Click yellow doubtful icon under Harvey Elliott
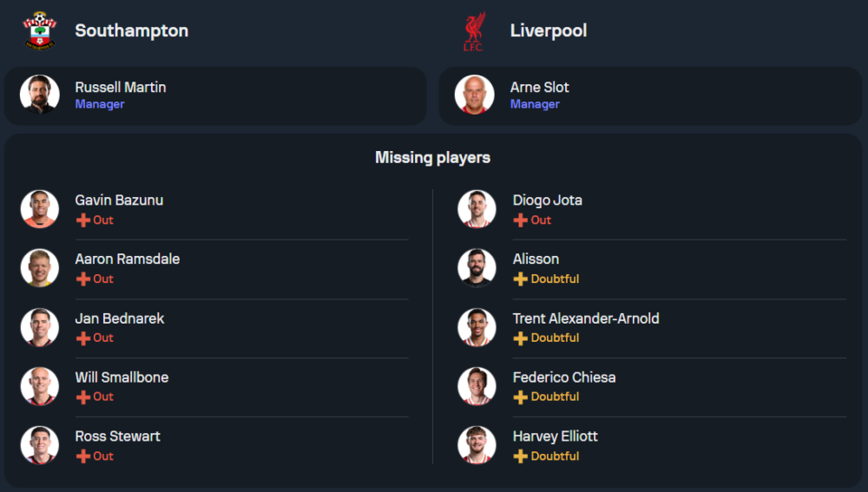This screenshot has height=492, width=868. [520, 456]
